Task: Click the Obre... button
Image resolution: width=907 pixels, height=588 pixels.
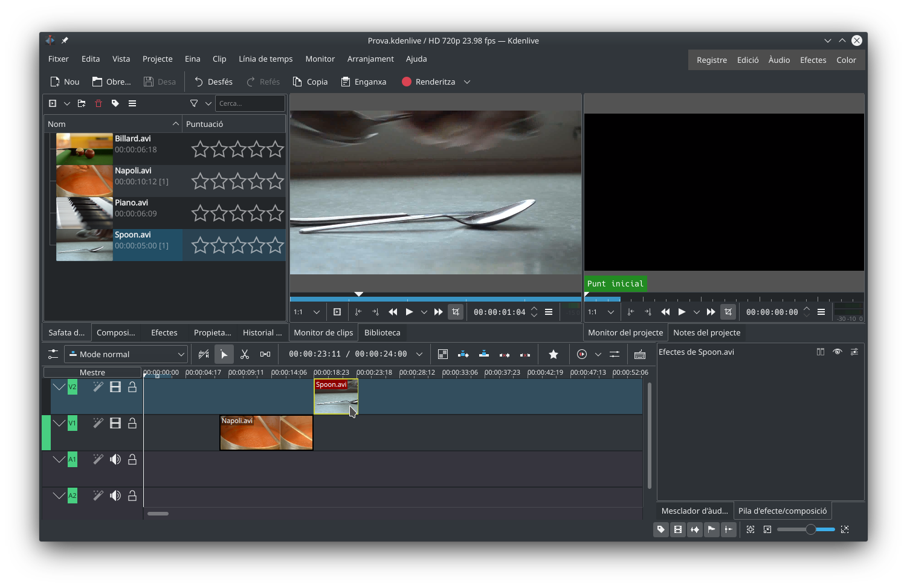Action: (112, 82)
